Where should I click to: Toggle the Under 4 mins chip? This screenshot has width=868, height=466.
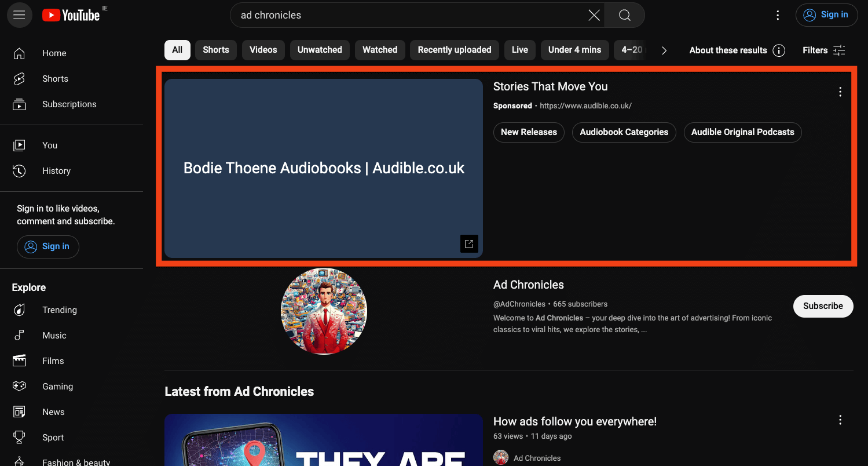574,50
